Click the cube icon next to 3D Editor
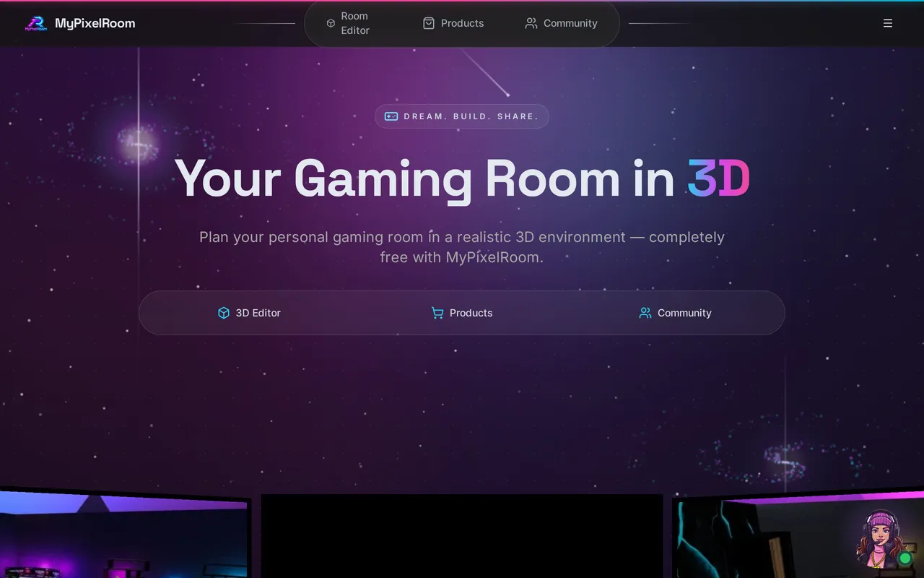This screenshot has width=924, height=578. (x=224, y=313)
